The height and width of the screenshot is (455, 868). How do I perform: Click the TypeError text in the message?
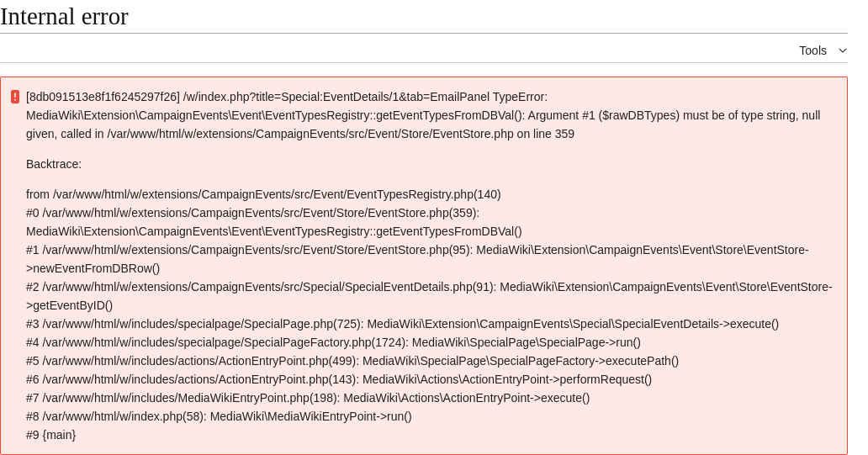coord(520,97)
